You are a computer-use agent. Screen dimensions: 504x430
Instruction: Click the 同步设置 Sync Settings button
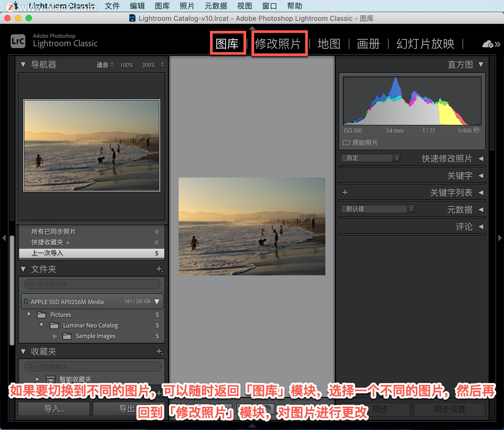pos(450,409)
